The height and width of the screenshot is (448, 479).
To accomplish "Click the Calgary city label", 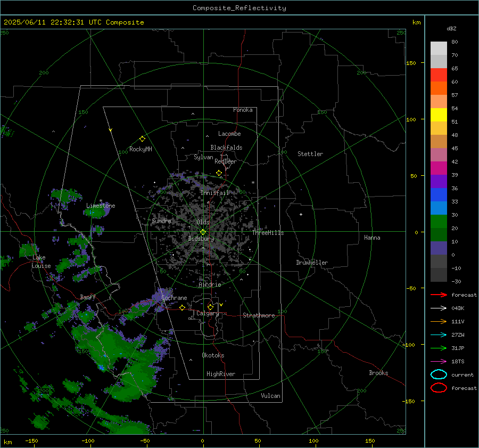I will (x=208, y=313).
